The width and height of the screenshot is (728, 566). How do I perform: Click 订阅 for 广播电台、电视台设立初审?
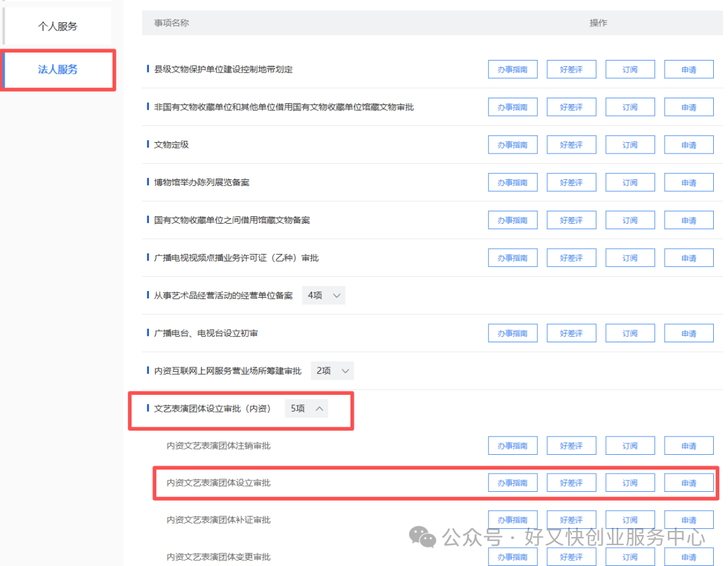[x=630, y=333]
